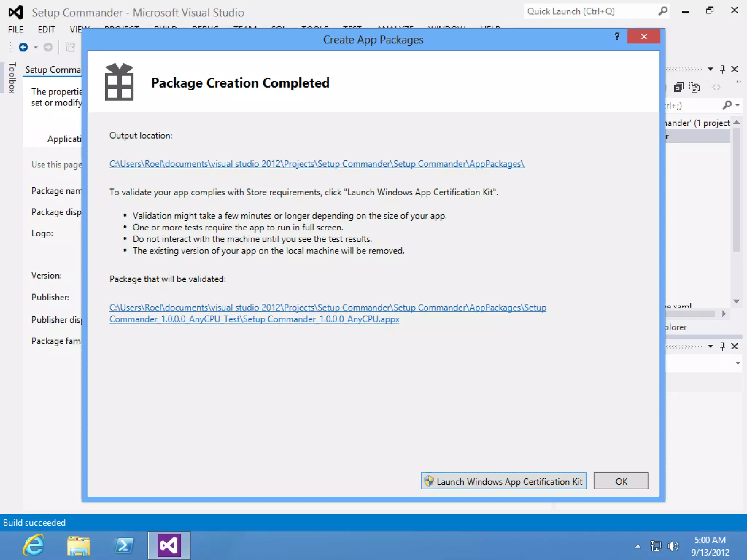Open the vertical Toolbox tab
747x560 pixels.
pos(12,77)
